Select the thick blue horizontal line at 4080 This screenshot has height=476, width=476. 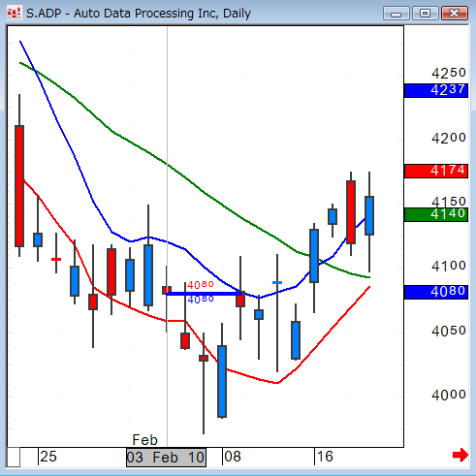tap(205, 294)
